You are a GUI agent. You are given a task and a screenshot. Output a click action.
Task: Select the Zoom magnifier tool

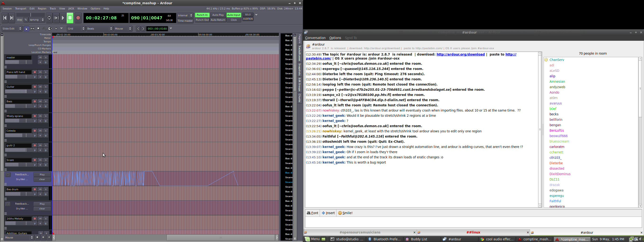(x=39, y=29)
